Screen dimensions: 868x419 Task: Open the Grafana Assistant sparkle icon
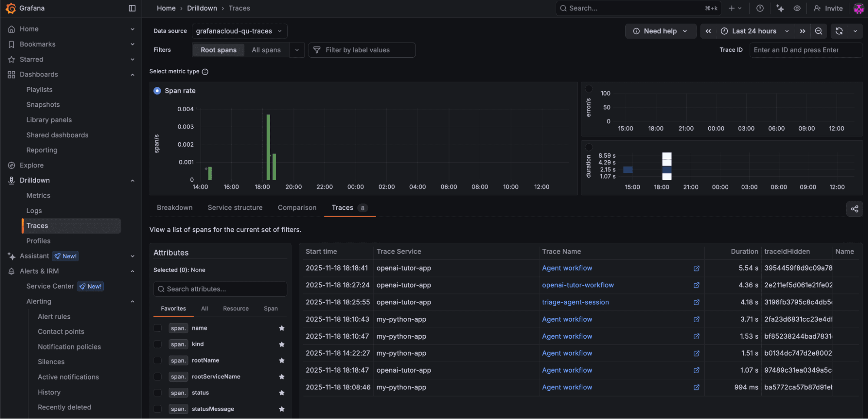coord(780,8)
